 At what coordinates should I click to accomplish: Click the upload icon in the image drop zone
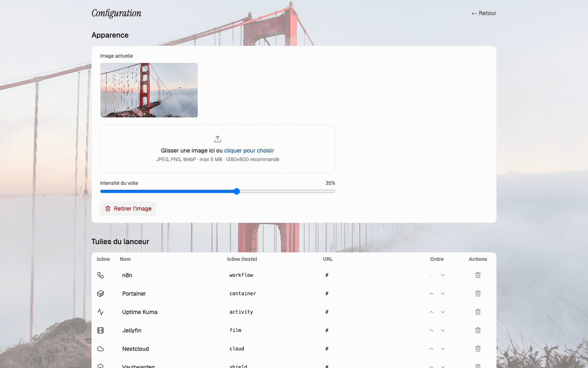coord(218,139)
